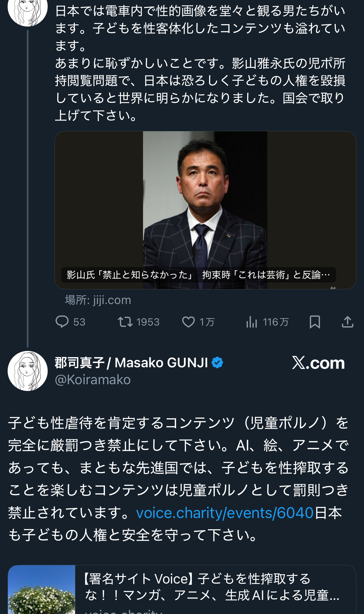The height and width of the screenshot is (614, 364).
Task: Open avatar beside 郡司真子 / Masako GUNJI
Action: (x=27, y=371)
